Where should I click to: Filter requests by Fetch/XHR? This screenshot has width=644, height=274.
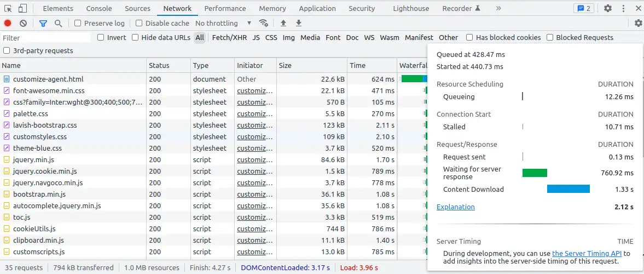pos(230,37)
